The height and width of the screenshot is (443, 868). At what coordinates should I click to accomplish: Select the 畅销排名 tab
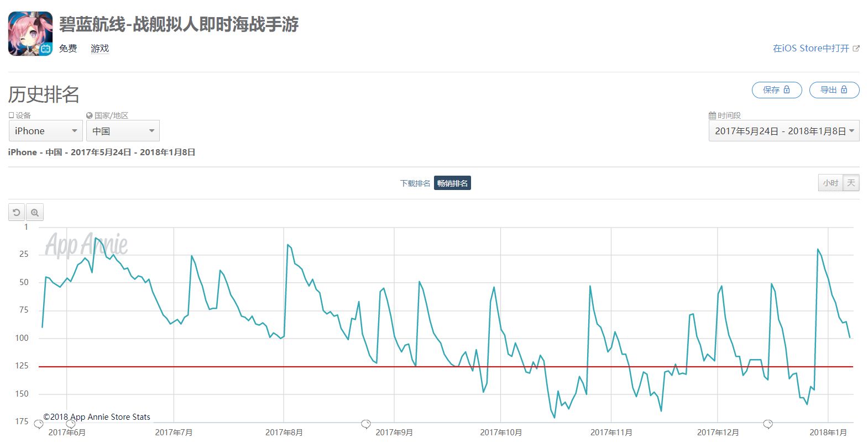(452, 183)
